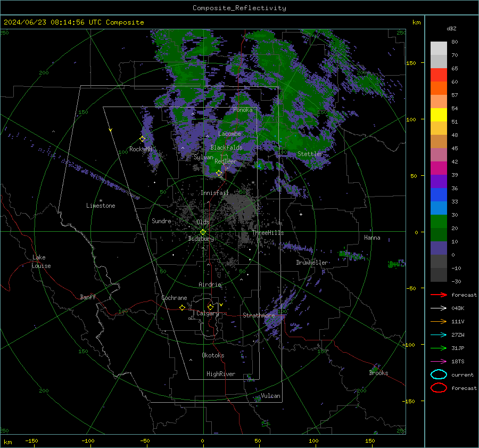Click the red forecast arrow in legend
The height and width of the screenshot is (448, 479).
[439, 295]
